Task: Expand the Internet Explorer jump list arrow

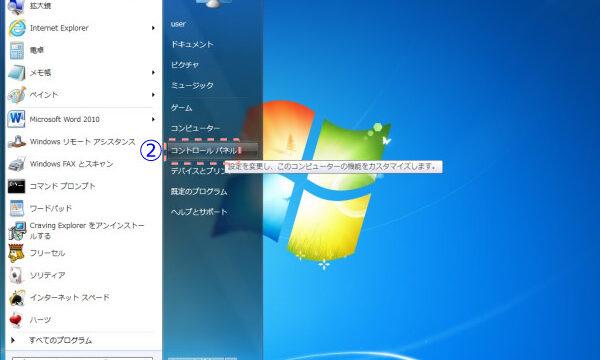Action: (153, 28)
